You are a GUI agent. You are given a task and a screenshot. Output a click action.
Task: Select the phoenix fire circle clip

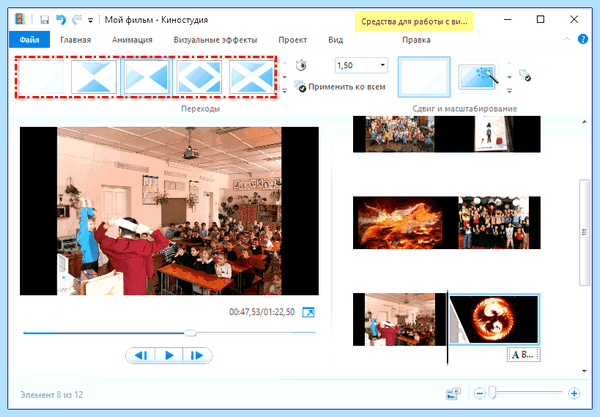494,319
